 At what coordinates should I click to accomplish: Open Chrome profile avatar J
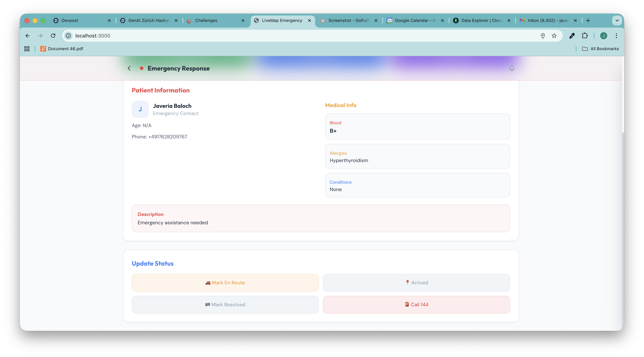click(604, 36)
